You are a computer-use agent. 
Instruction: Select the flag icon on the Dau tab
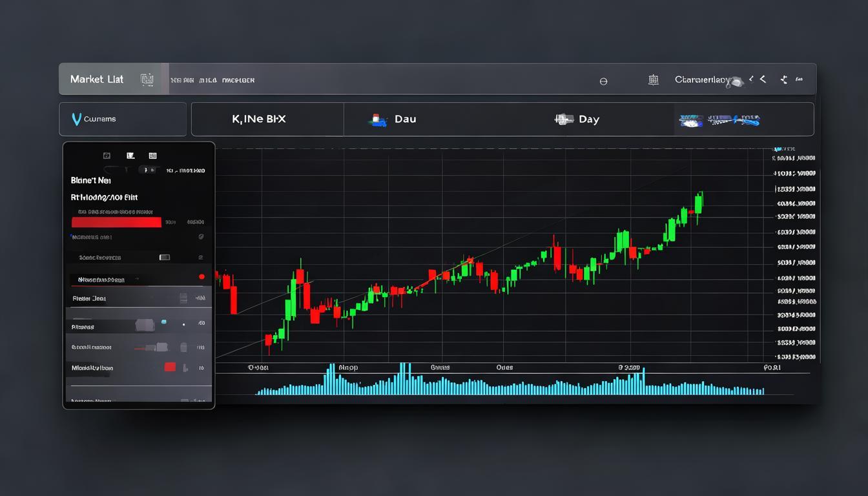pos(377,118)
